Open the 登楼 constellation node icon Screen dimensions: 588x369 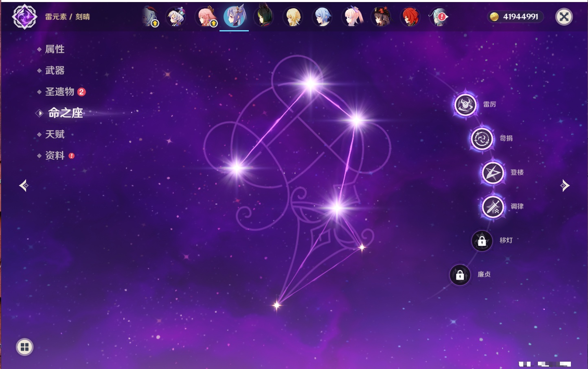coord(493,172)
